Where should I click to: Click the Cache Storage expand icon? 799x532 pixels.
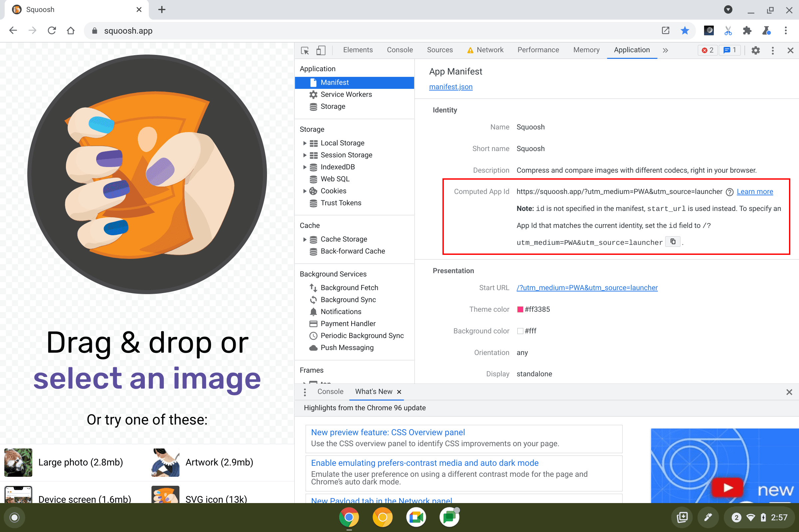(304, 239)
